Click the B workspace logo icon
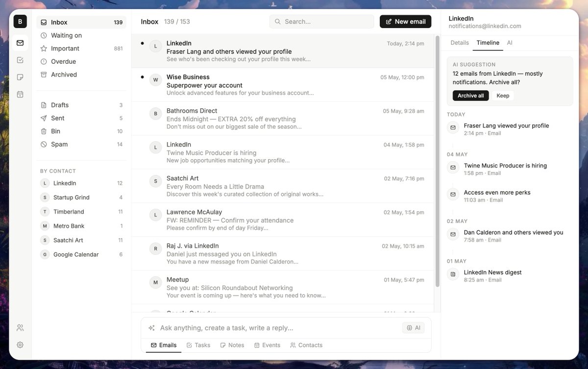The image size is (588, 369). pos(20,22)
